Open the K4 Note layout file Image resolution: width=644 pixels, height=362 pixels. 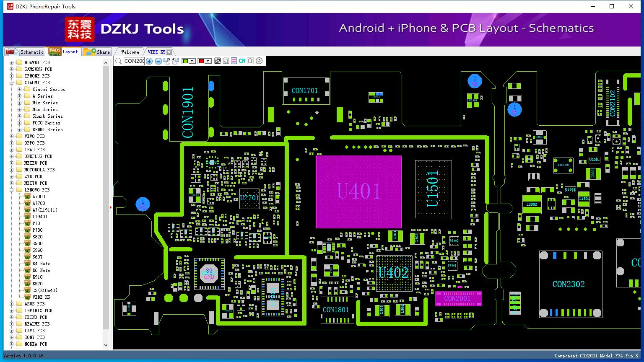click(x=41, y=264)
